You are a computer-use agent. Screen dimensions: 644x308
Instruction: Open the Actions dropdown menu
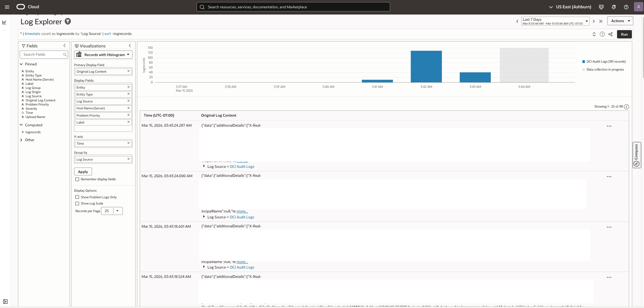coord(620,21)
